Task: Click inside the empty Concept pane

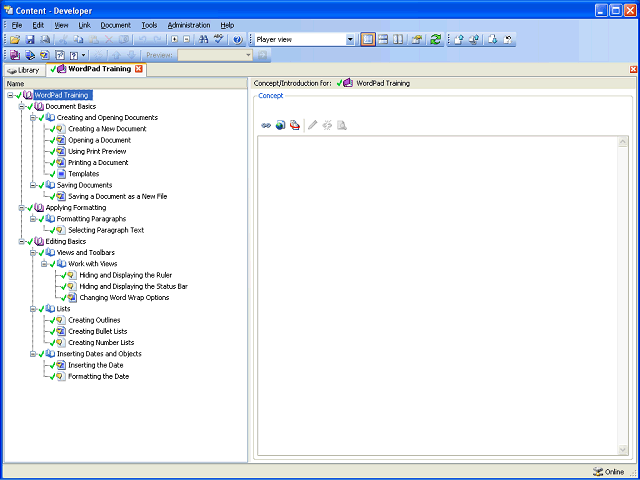Action: pyautogui.click(x=438, y=296)
